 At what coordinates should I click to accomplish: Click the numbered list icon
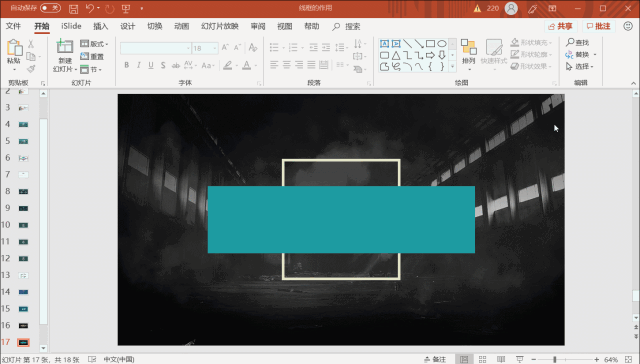tap(293, 48)
